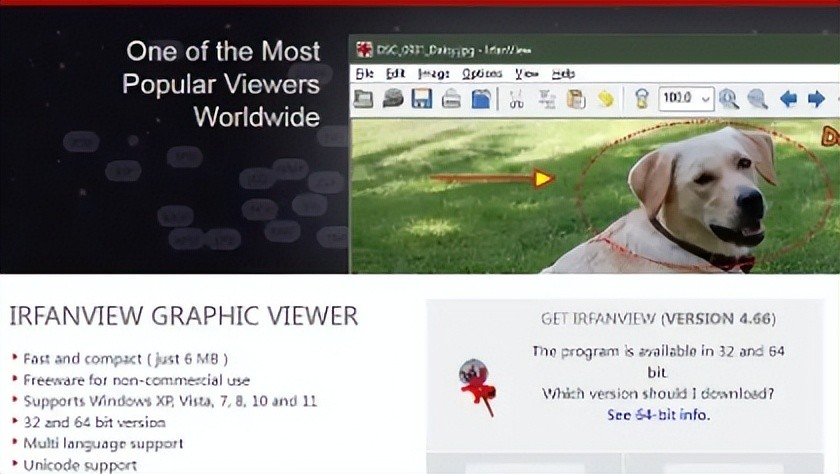840x474 pixels.
Task: Open the File menu
Action: tap(364, 73)
